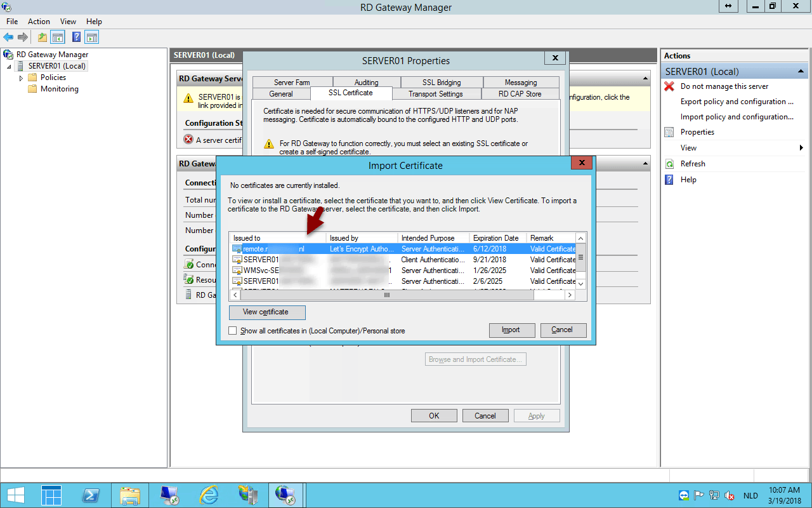Screen dimensions: 812x508
Task: Click the grey forward arrow in the toolbar
Action: click(23, 37)
